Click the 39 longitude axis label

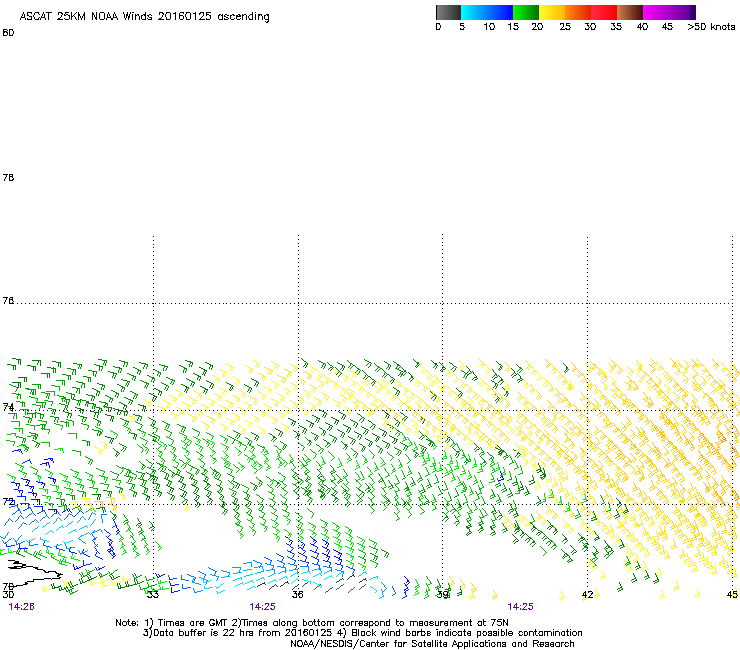[442, 594]
